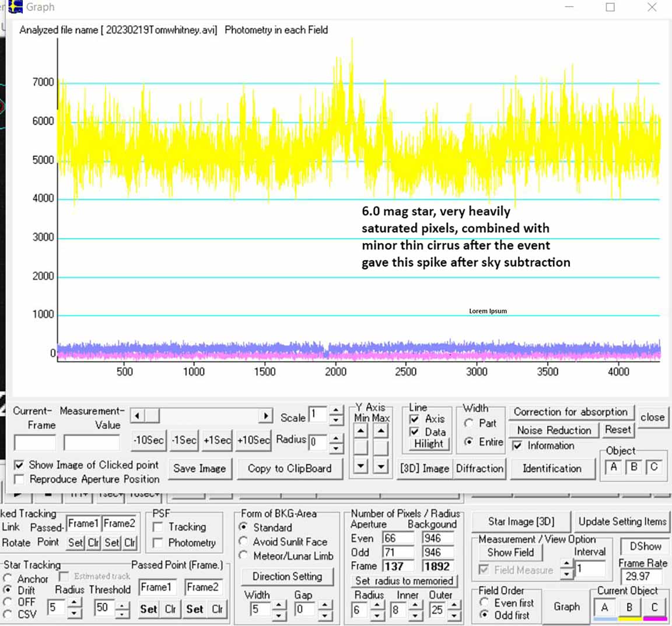672x626 pixels.
Task: Select Object C in graph panel
Action: point(653,467)
